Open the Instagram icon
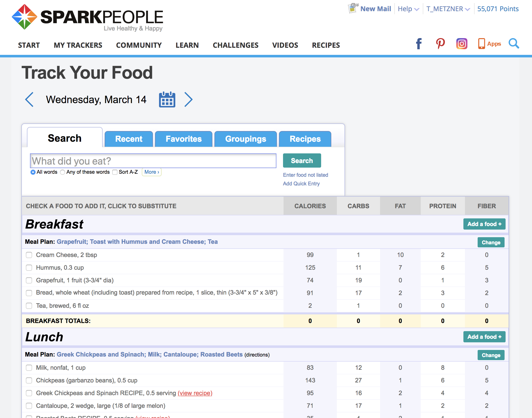The width and height of the screenshot is (532, 418). [x=462, y=44]
